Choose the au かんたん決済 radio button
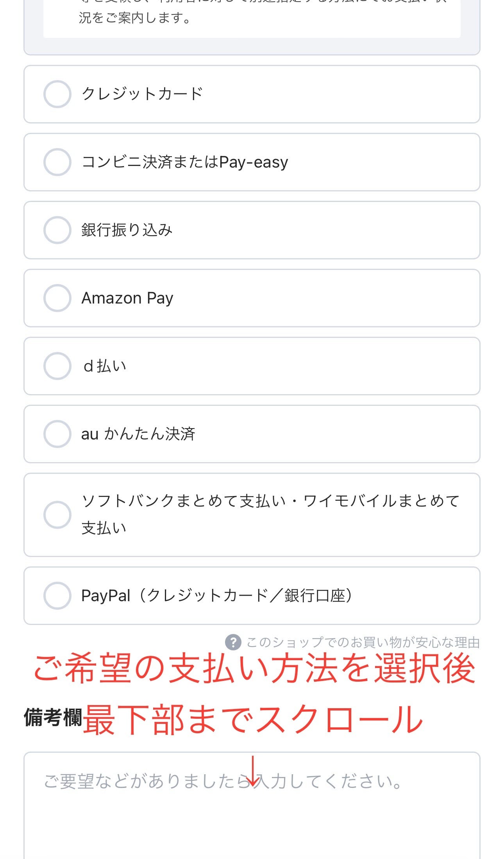Screen dimensions: 504x859 tap(57, 434)
